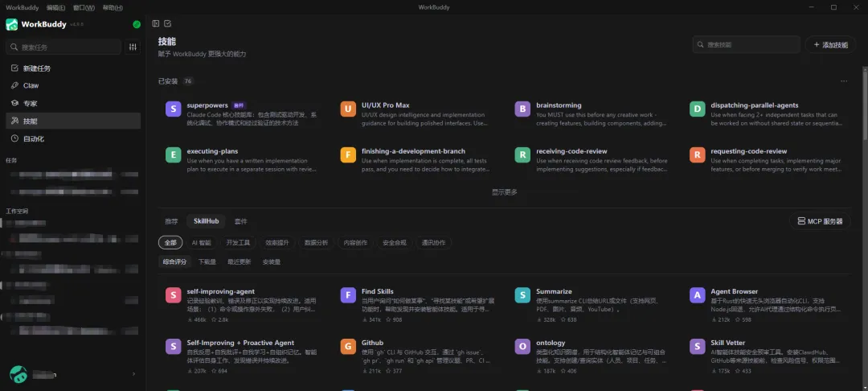The image size is (868, 391).
Task: Select the 数据分析 category filter chip
Action: 316,243
